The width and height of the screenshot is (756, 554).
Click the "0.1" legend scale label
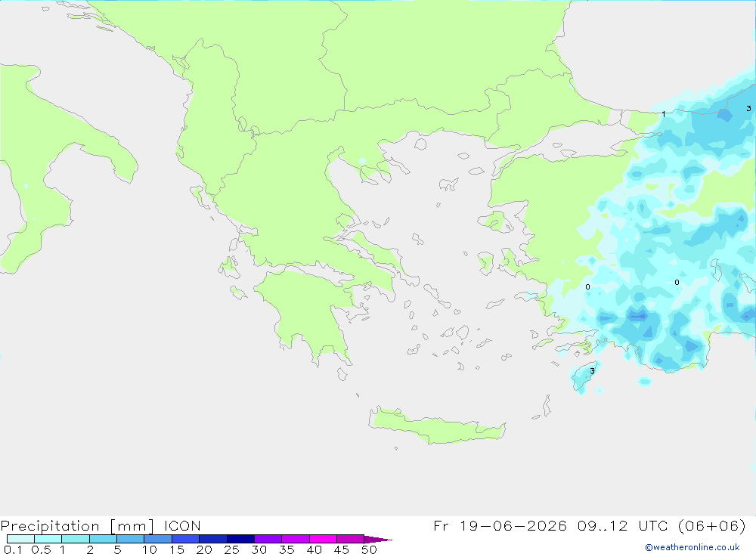(13, 549)
